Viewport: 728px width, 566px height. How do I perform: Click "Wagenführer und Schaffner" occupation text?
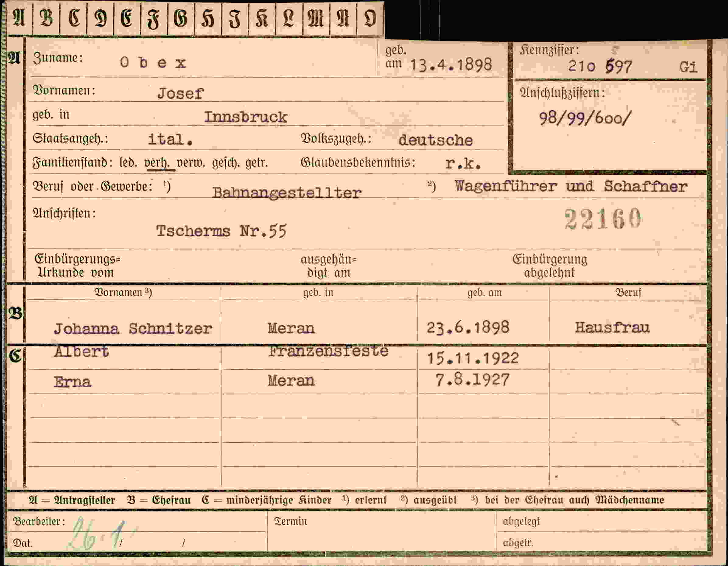pos(571,186)
